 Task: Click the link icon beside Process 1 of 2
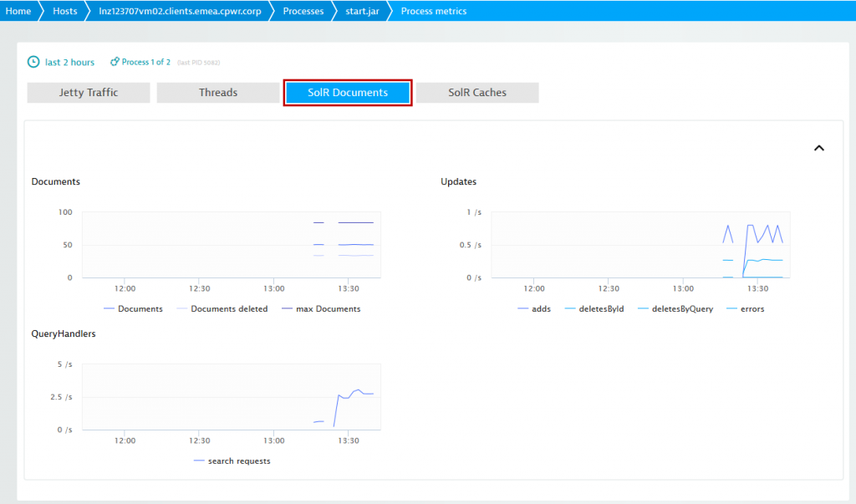tap(115, 62)
